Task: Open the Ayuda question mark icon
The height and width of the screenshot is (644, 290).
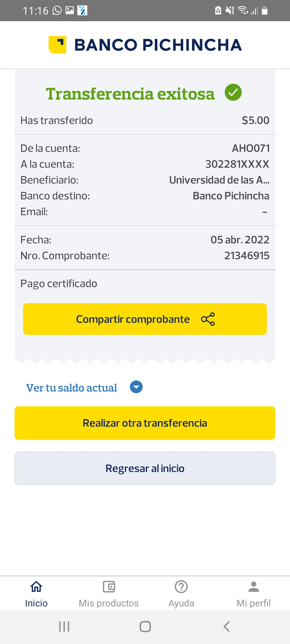Action: [x=181, y=587]
